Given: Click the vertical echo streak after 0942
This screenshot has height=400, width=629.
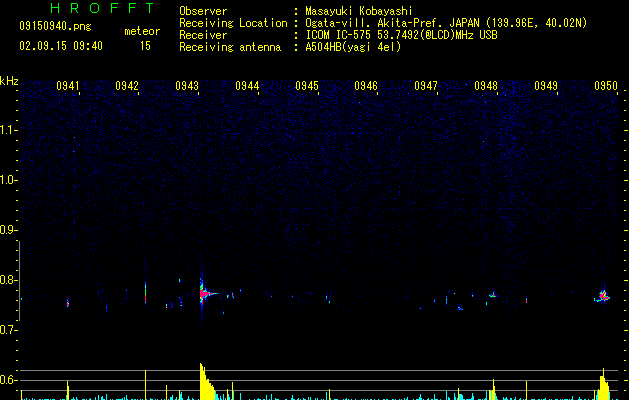Looking at the screenshot, I should click(x=145, y=292).
